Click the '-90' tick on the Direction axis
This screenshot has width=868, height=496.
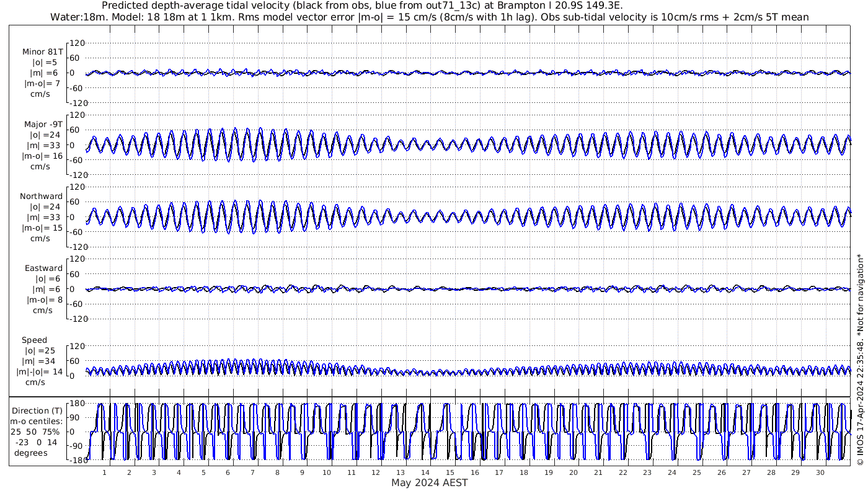(77, 446)
